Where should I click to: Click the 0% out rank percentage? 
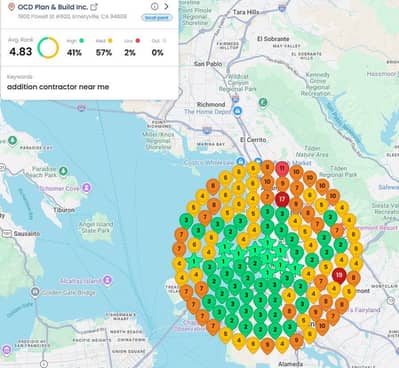[157, 53]
